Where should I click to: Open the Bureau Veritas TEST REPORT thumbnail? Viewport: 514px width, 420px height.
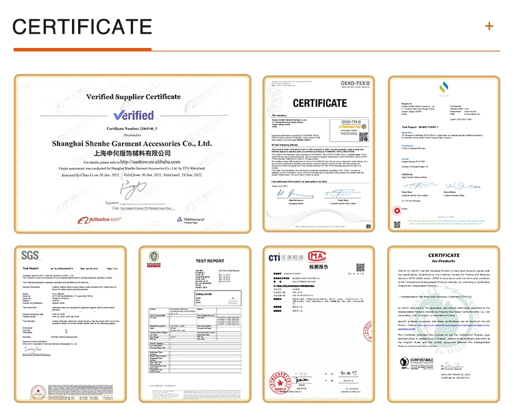pyautogui.click(x=195, y=324)
